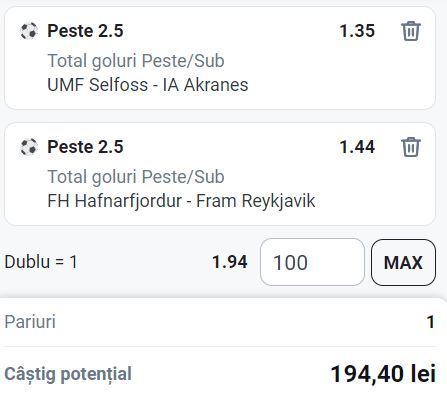
Task: Focus the stake input showing 100
Action: (312, 262)
